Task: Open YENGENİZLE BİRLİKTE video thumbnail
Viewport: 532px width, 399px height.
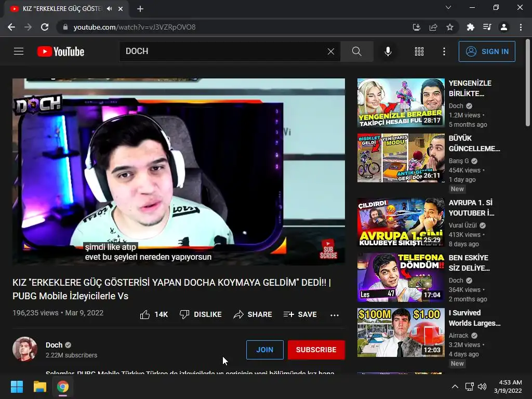Action: tap(401, 103)
